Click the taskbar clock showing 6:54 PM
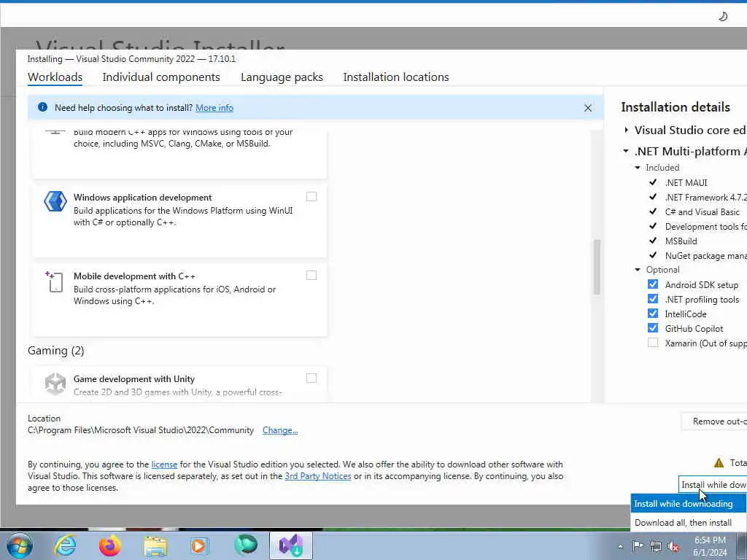Viewport: 747px width, 560px height. (x=710, y=546)
